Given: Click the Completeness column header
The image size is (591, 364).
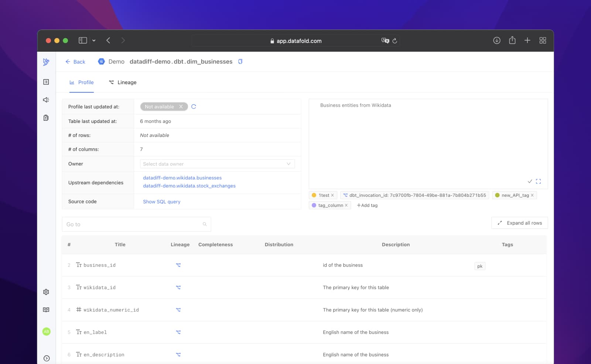Looking at the screenshot, I should 216,244.
